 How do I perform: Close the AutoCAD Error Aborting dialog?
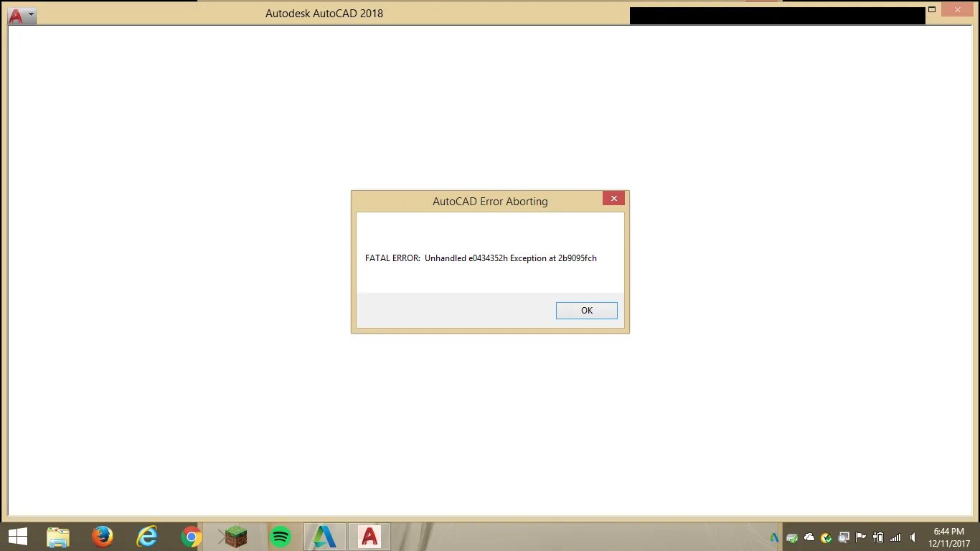click(x=613, y=199)
